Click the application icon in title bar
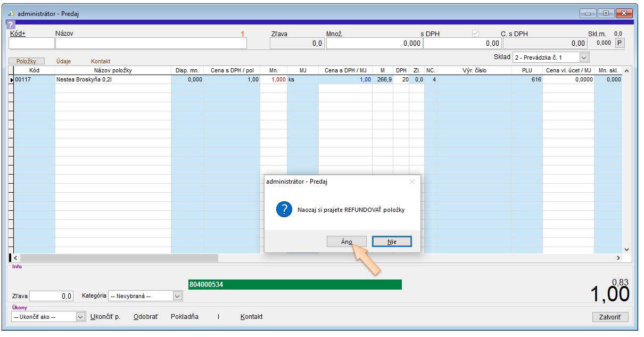This screenshot has width=644, height=337. click(12, 13)
